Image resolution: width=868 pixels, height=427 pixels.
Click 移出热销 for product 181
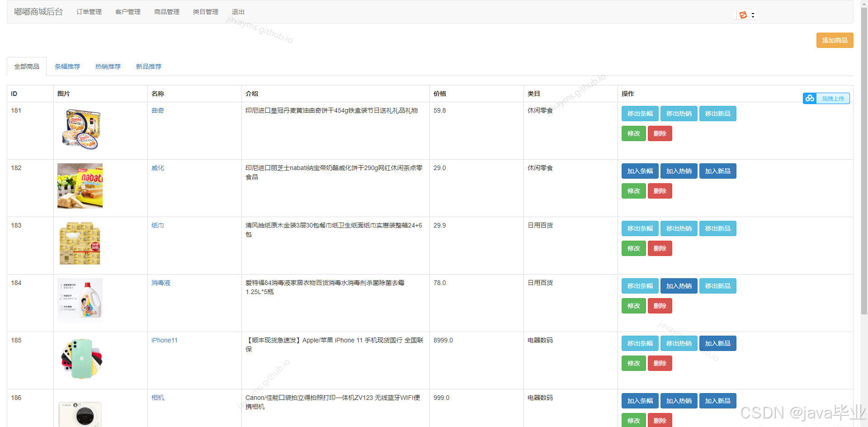679,114
